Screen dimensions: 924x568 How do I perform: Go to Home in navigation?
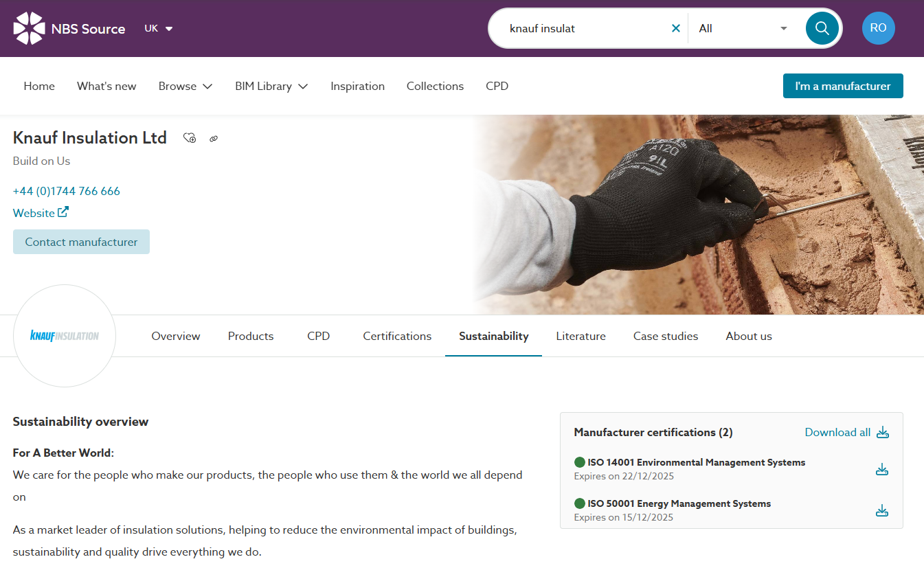[x=39, y=86]
